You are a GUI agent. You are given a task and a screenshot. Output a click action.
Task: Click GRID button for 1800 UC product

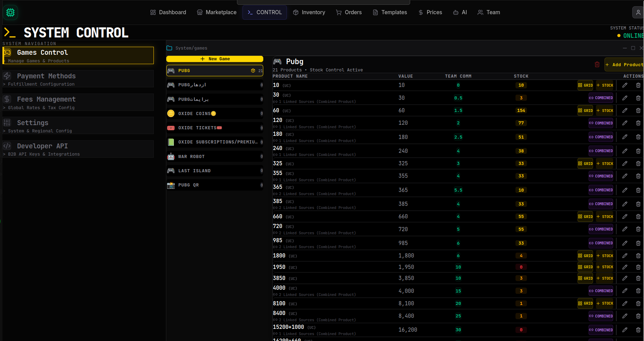point(585,256)
